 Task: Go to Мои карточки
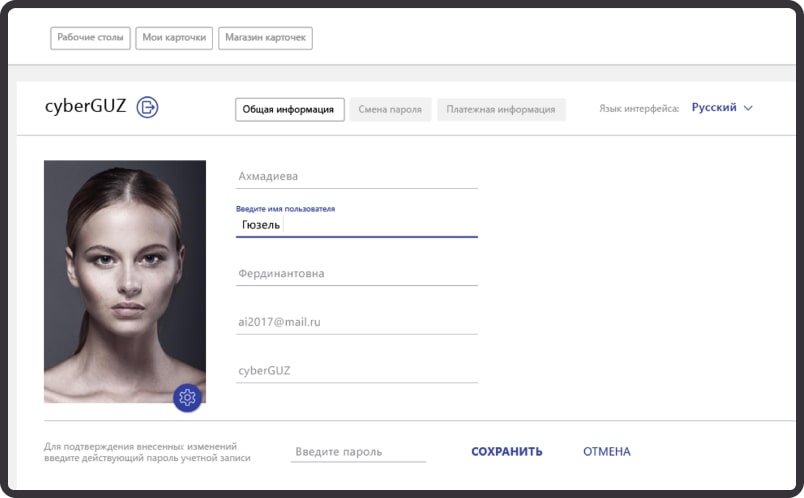[x=174, y=38]
